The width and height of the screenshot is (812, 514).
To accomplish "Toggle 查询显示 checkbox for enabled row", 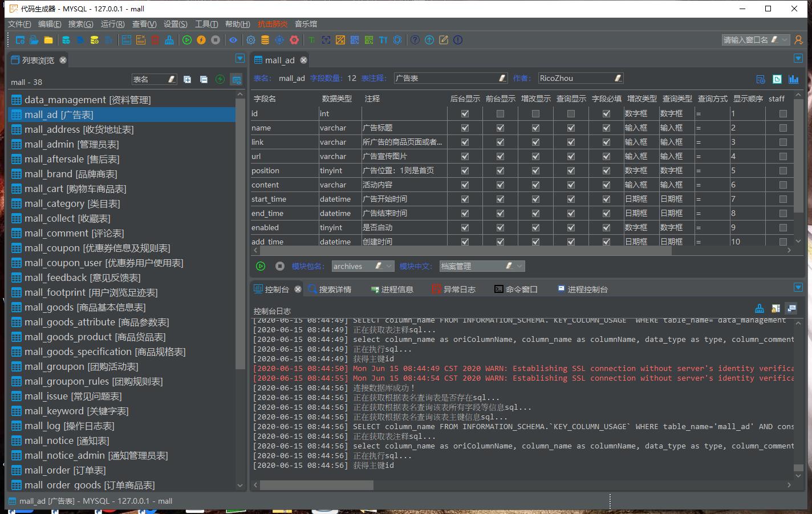I will (571, 227).
